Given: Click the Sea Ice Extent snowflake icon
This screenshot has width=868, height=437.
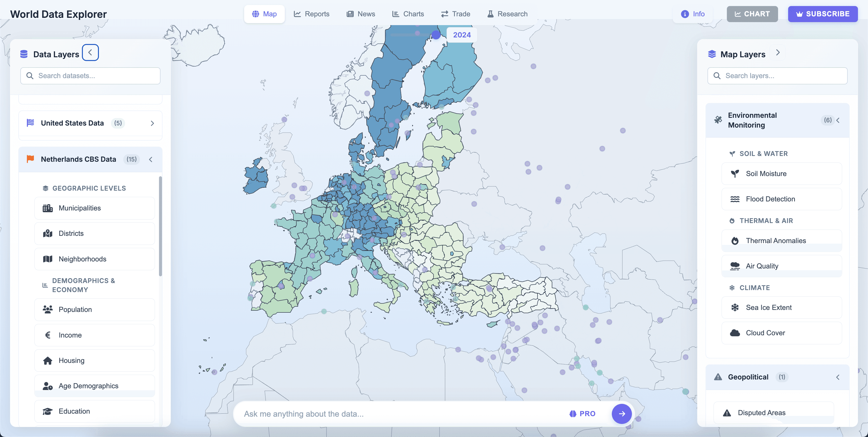Looking at the screenshot, I should [735, 307].
